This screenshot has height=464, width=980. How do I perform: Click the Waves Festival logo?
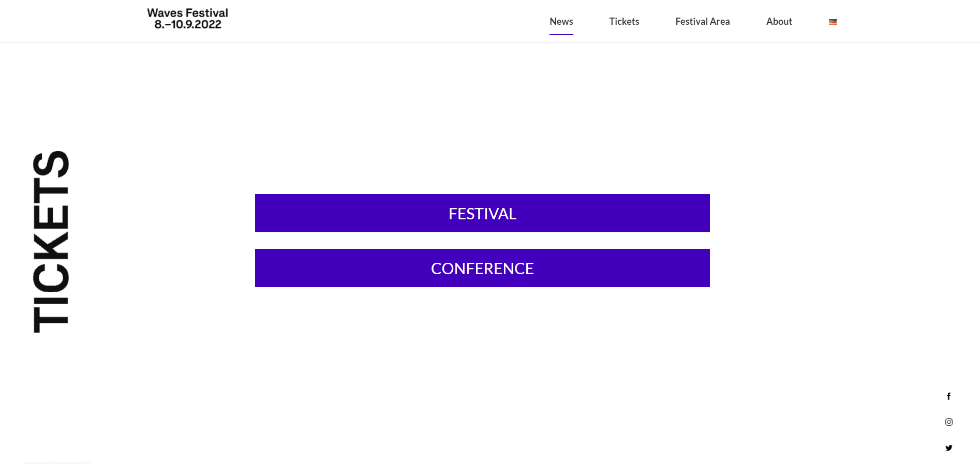[x=187, y=19]
